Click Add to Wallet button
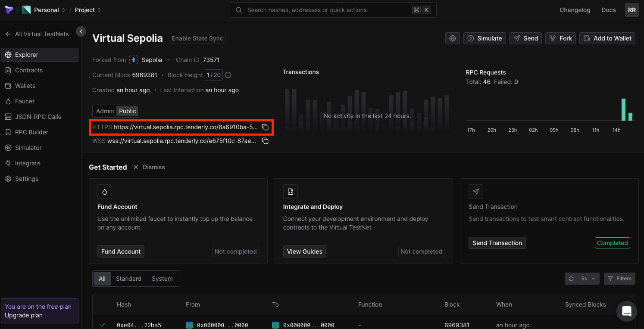The width and height of the screenshot is (644, 329). [x=607, y=38]
